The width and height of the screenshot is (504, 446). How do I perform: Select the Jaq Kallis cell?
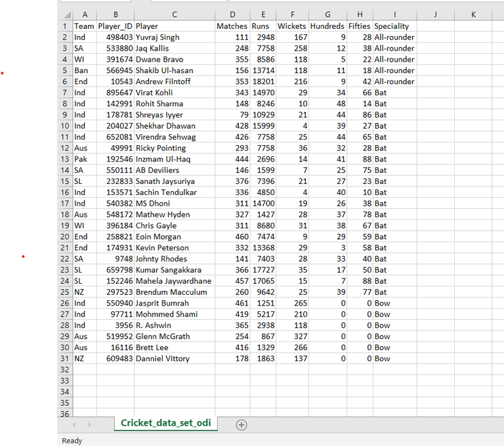tap(175, 48)
